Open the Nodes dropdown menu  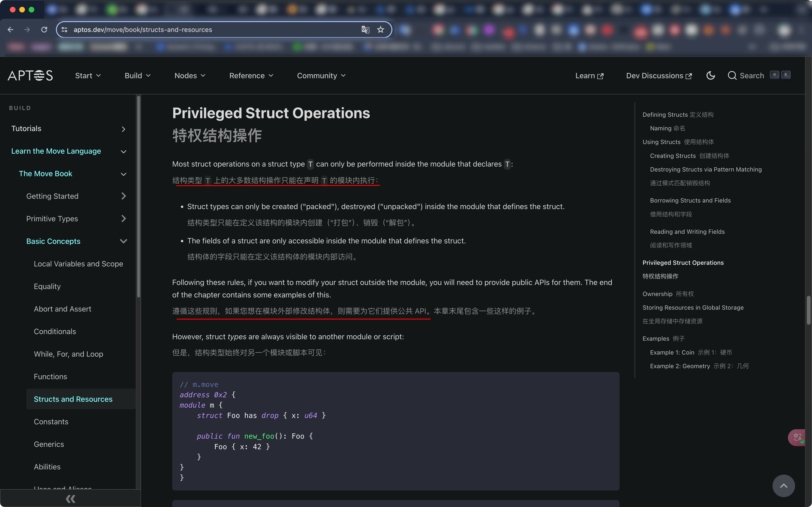[x=190, y=75]
